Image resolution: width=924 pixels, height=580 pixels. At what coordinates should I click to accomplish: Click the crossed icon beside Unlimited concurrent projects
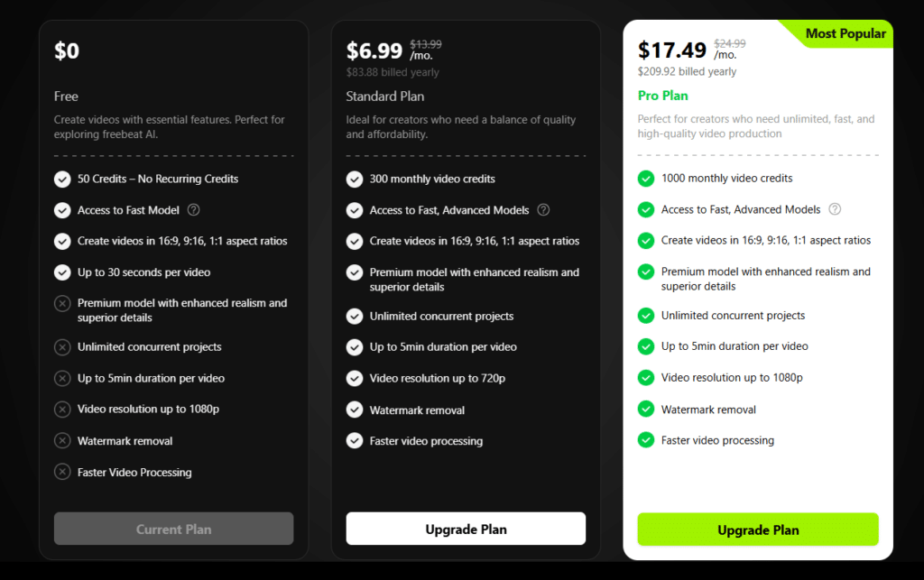tap(62, 346)
